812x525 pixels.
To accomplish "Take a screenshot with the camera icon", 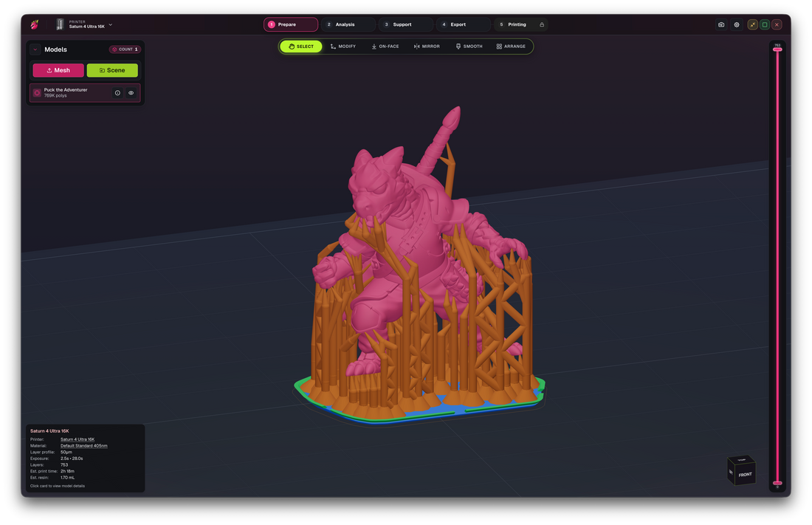I will tap(721, 24).
